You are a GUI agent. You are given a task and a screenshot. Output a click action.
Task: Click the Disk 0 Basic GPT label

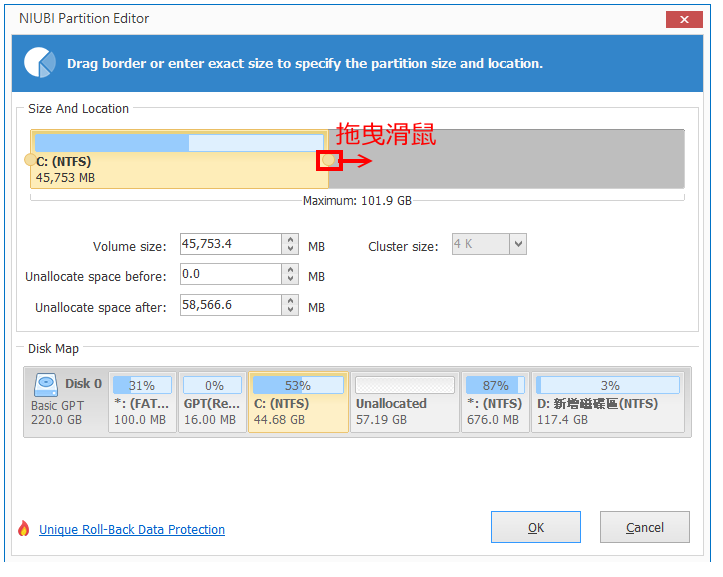click(x=66, y=402)
